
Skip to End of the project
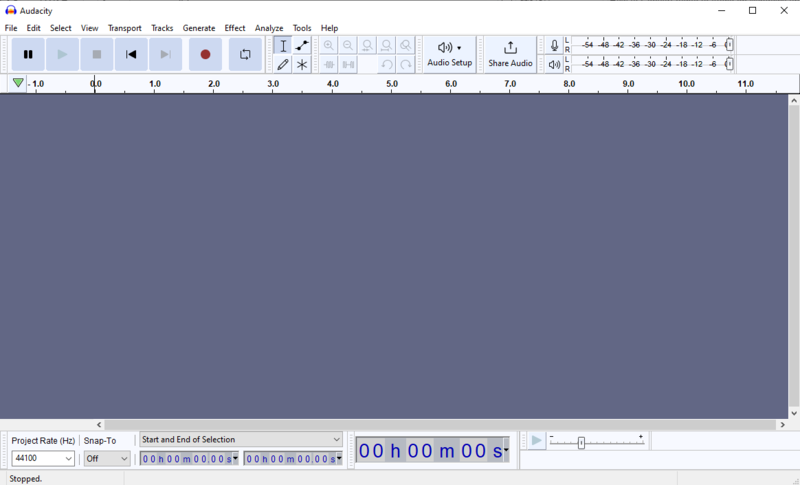click(165, 54)
